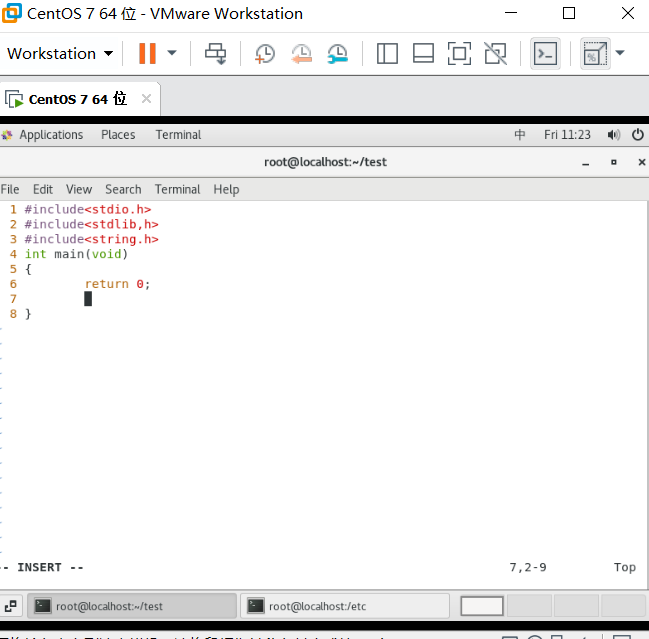Show or hide the library sidebar
Image resolution: width=649 pixels, height=639 pixels.
pyautogui.click(x=387, y=54)
